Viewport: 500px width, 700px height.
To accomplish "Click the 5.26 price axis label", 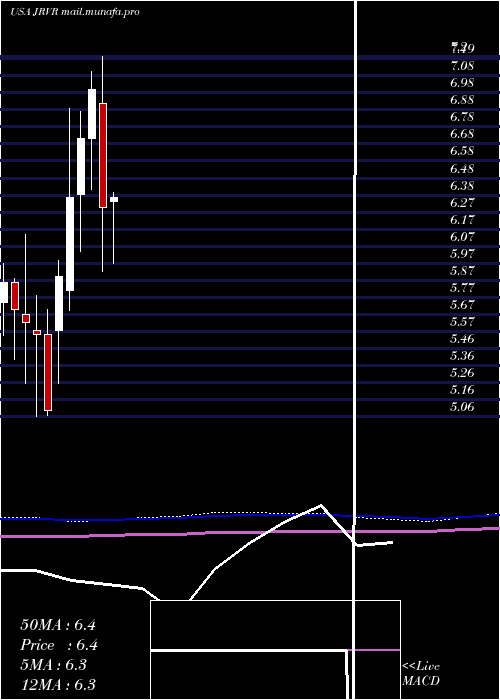I will point(462,373).
